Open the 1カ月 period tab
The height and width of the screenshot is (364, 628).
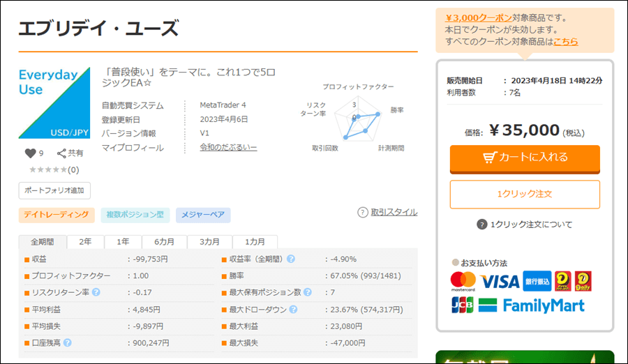pyautogui.click(x=255, y=242)
